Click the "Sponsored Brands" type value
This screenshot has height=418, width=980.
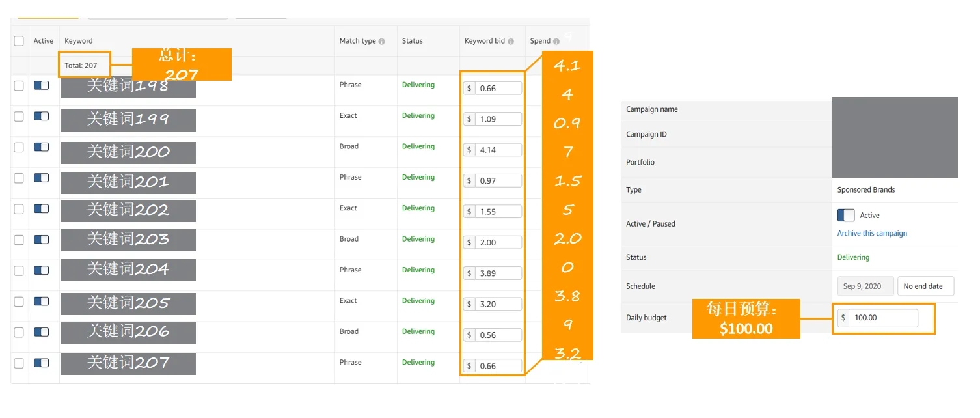coord(866,190)
